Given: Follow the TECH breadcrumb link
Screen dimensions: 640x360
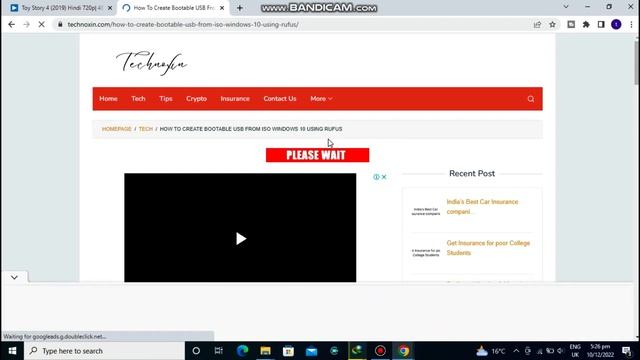Looking at the screenshot, I should coord(146,129).
